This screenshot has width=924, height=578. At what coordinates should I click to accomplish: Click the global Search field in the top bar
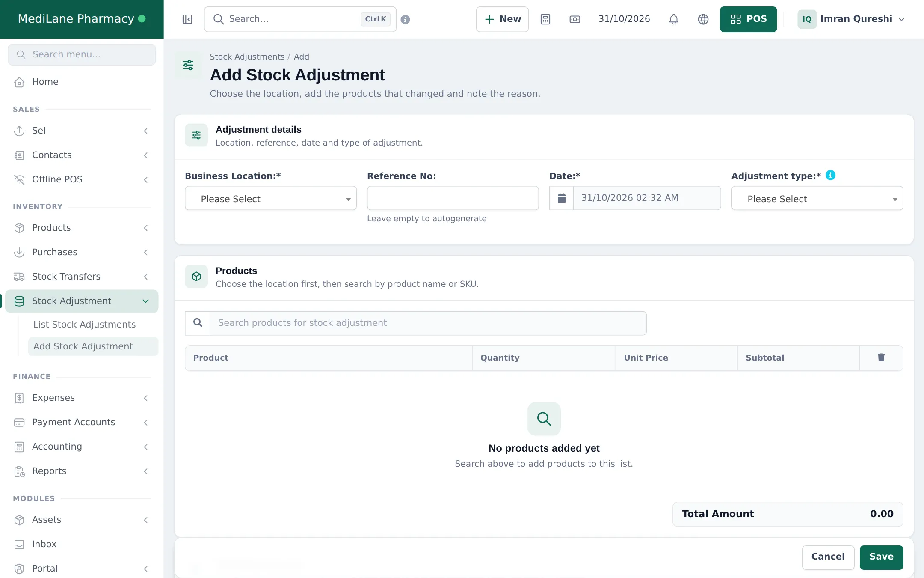point(300,19)
